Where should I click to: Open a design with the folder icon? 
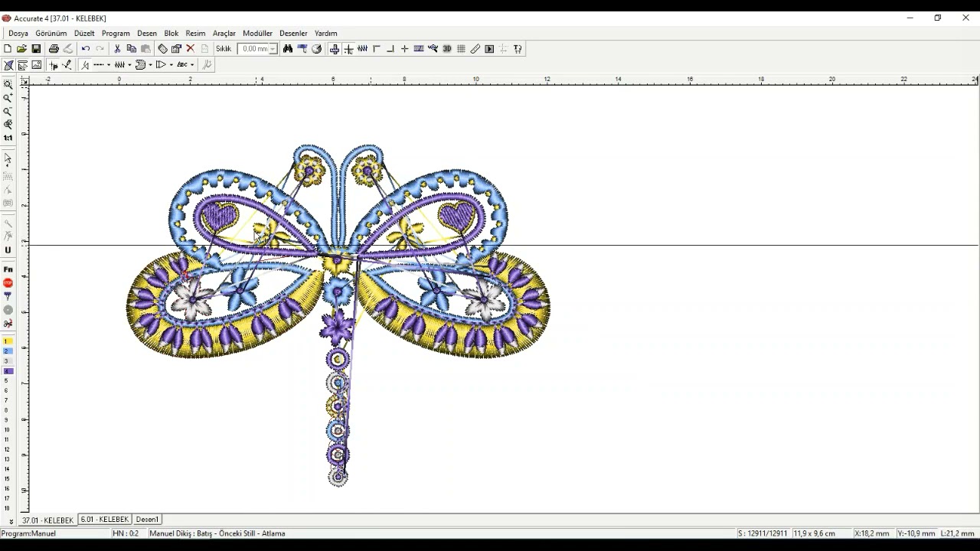click(x=21, y=49)
